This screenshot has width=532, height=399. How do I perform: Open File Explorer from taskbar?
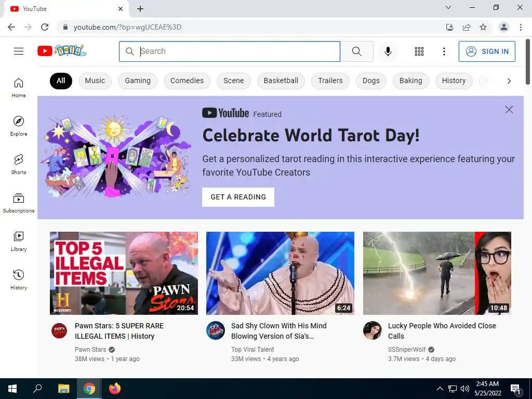pos(63,389)
